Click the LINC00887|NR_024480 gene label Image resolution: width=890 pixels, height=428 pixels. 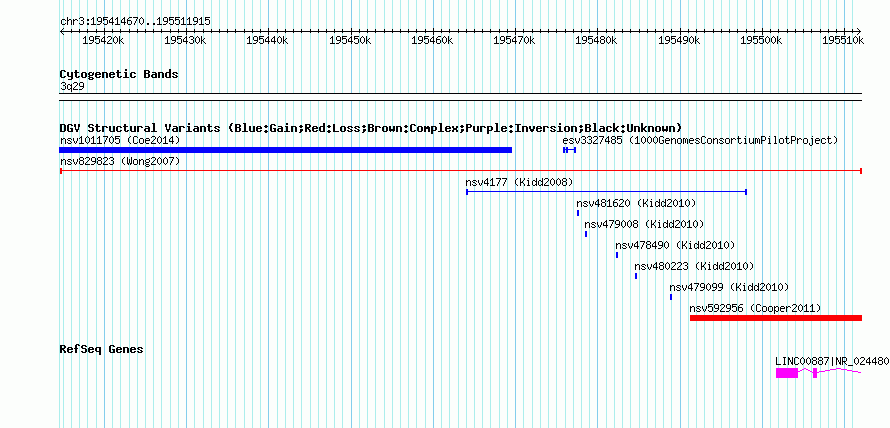point(832,361)
